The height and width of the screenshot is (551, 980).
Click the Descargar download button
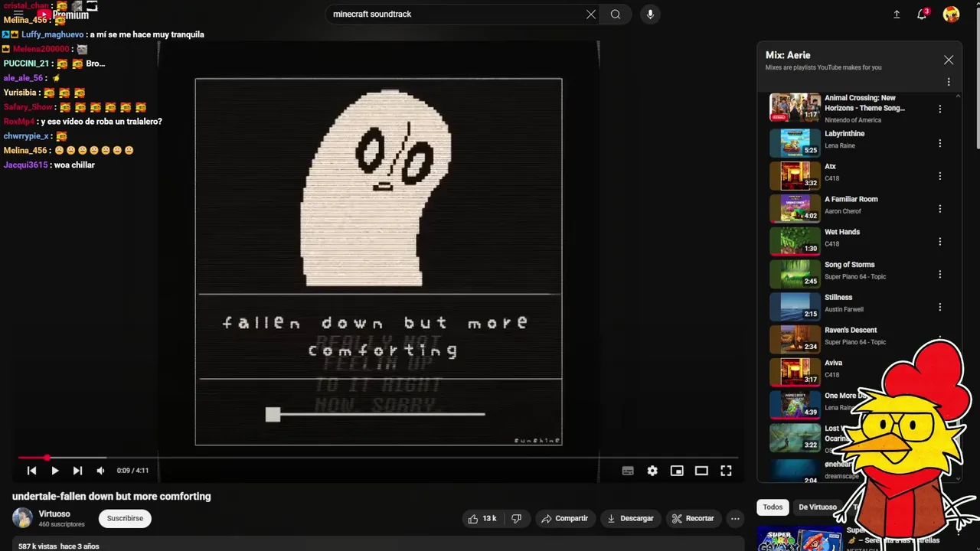[x=630, y=518]
